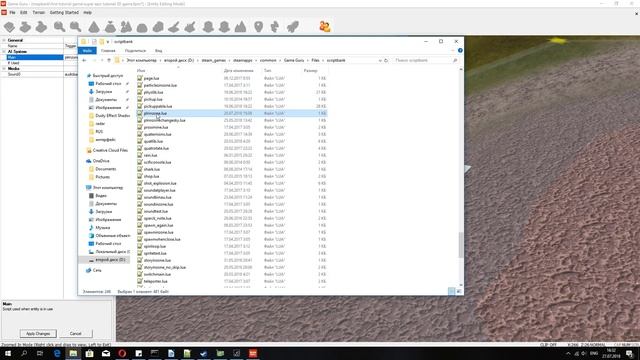
Task: Open the Поделиться ribbon tab
Action: pyautogui.click(x=135, y=51)
